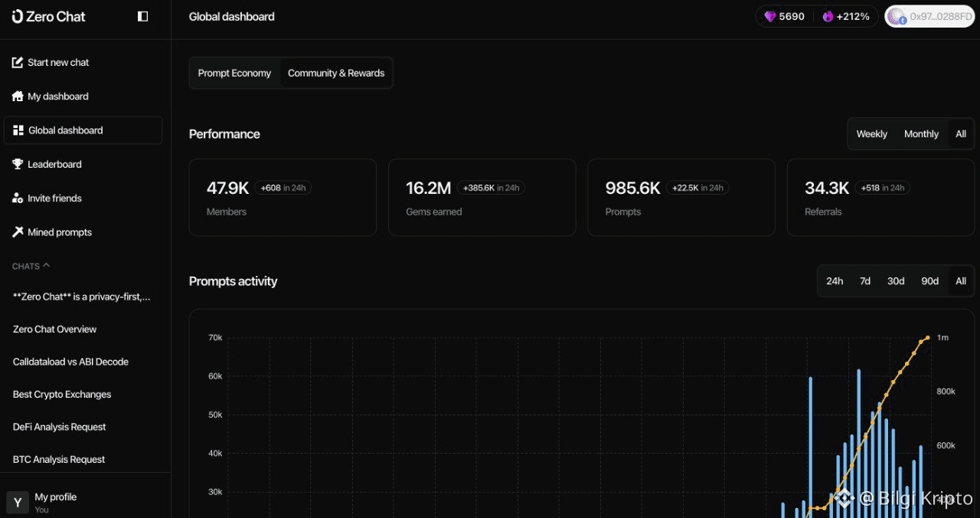
Task: Collapse the sidebar panel icon
Action: [142, 16]
